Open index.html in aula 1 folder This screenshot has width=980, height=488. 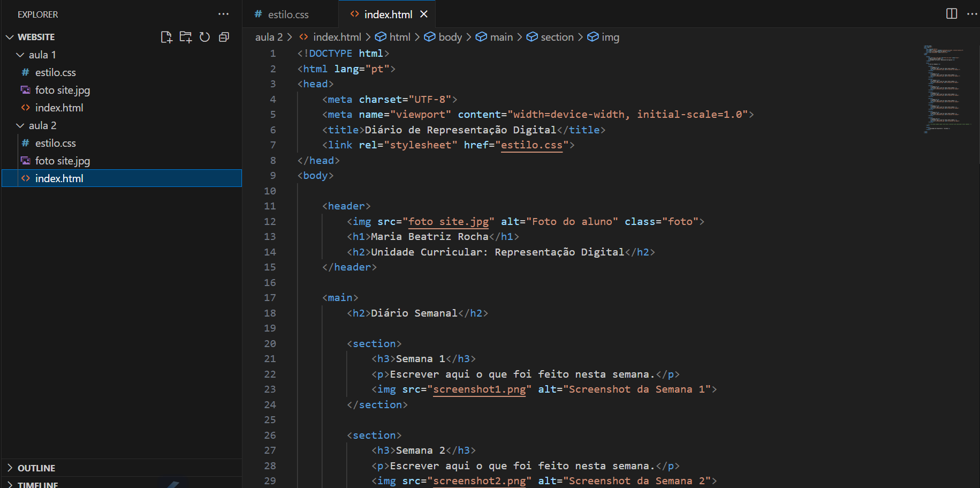click(122, 108)
